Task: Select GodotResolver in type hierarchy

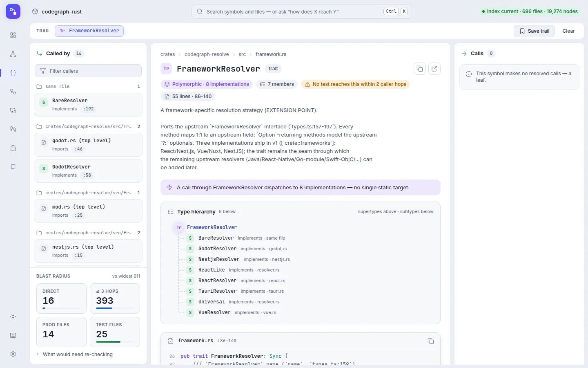Action: [218, 249]
